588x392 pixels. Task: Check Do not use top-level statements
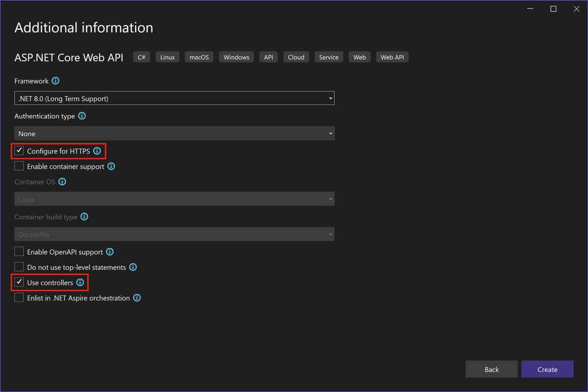19,267
